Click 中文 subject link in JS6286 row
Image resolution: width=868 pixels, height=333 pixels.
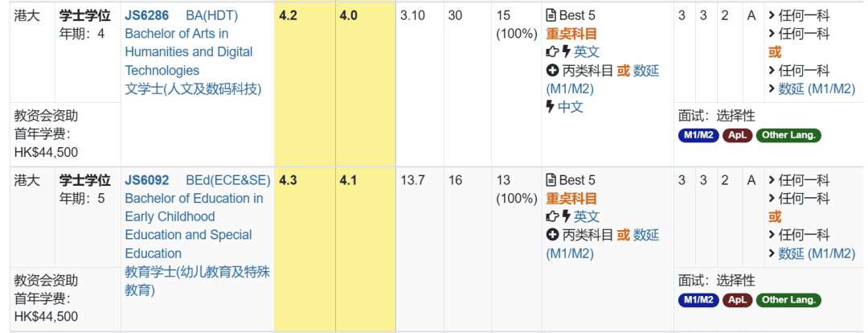(x=570, y=107)
